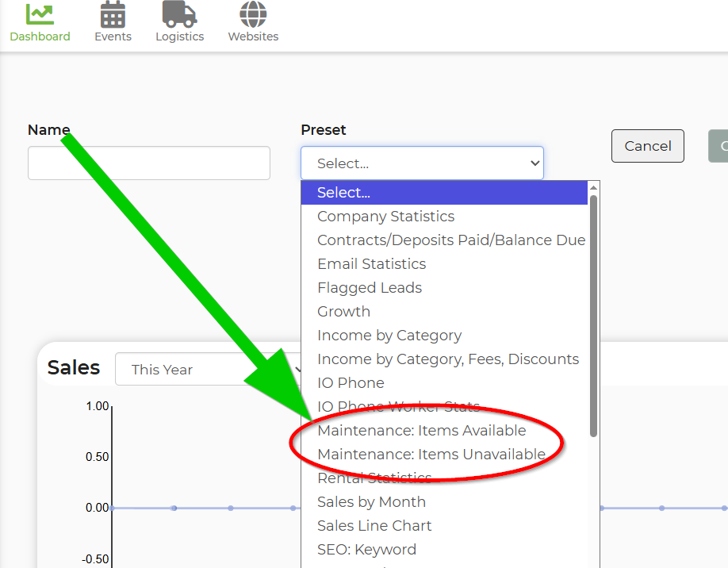728x568 pixels.
Task: Choose Maintenance: Items Available
Action: point(421,431)
